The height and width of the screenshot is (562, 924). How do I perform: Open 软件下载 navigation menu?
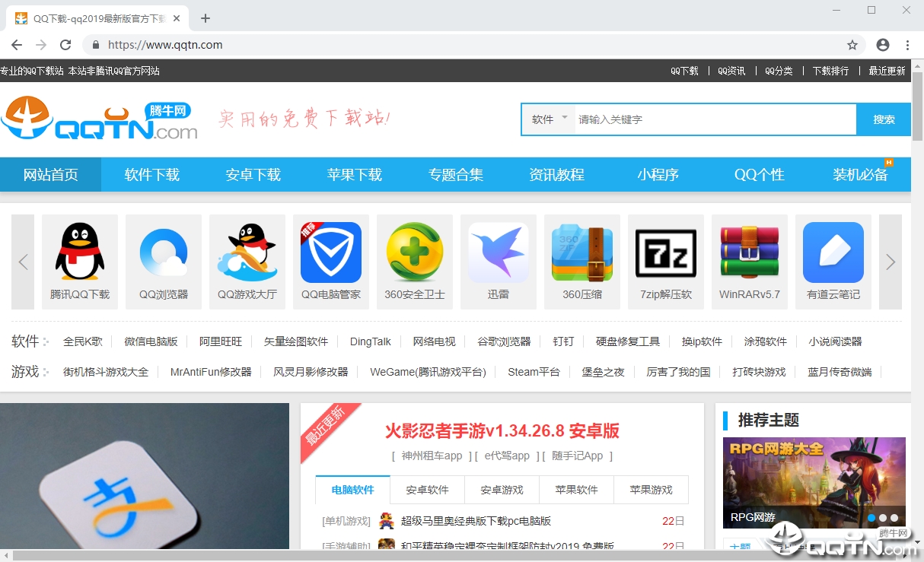point(152,174)
